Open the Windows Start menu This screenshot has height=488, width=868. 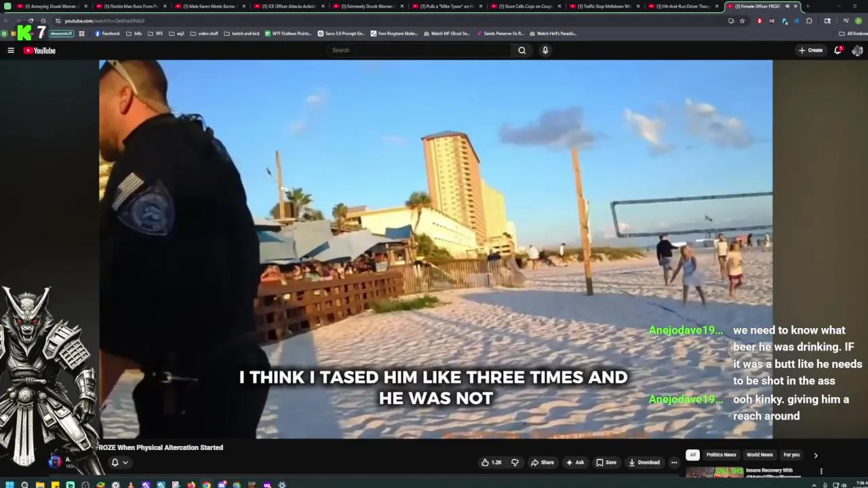(9, 485)
